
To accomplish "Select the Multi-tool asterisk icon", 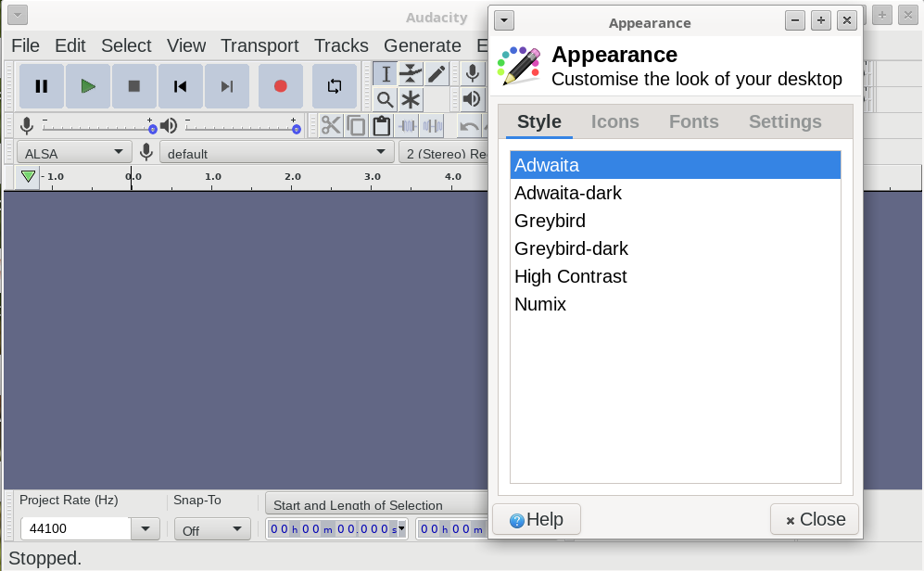I will click(x=411, y=99).
